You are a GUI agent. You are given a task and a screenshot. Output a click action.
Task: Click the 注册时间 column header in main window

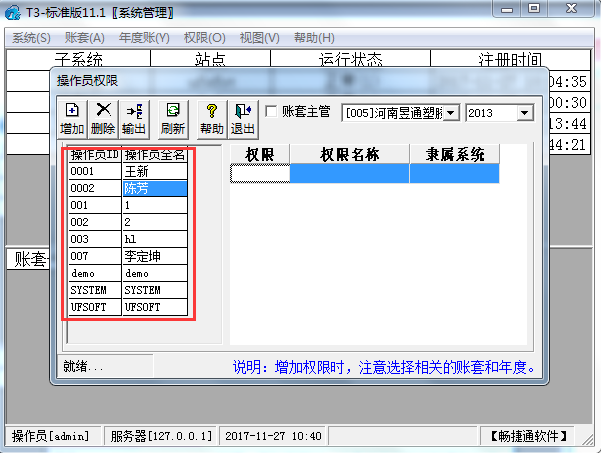pos(510,59)
